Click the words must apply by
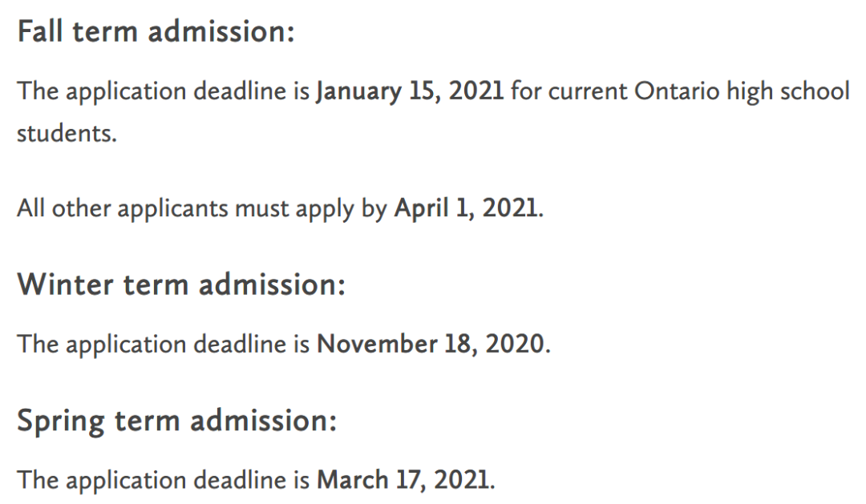 [310, 209]
